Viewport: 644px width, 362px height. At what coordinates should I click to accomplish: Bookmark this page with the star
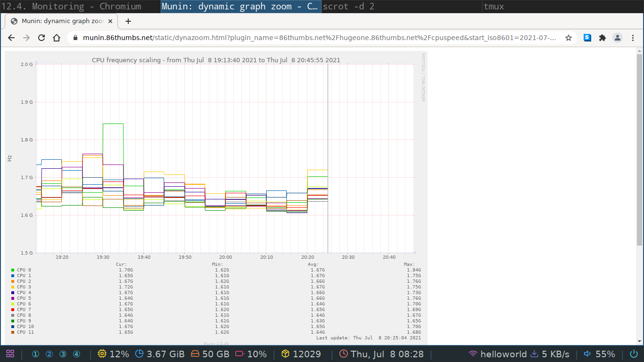(x=569, y=38)
